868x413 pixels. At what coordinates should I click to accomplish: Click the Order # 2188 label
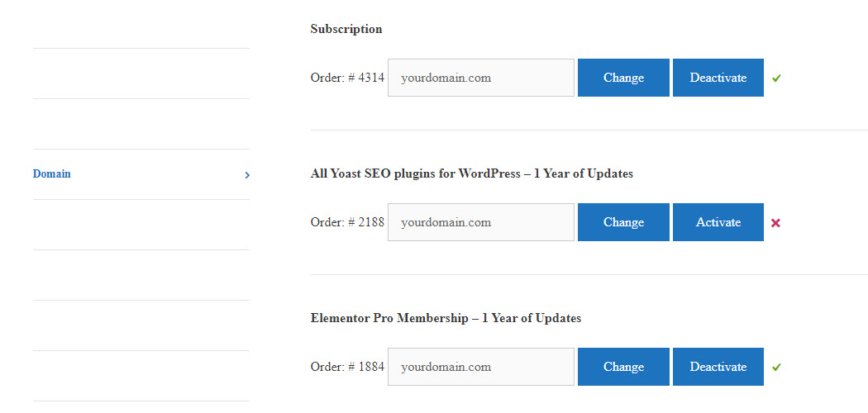click(347, 222)
